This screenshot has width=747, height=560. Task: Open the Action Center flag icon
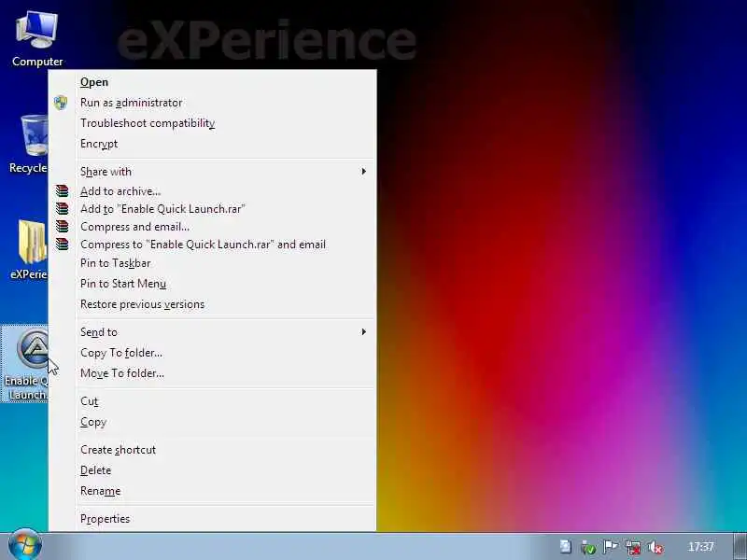point(611,547)
